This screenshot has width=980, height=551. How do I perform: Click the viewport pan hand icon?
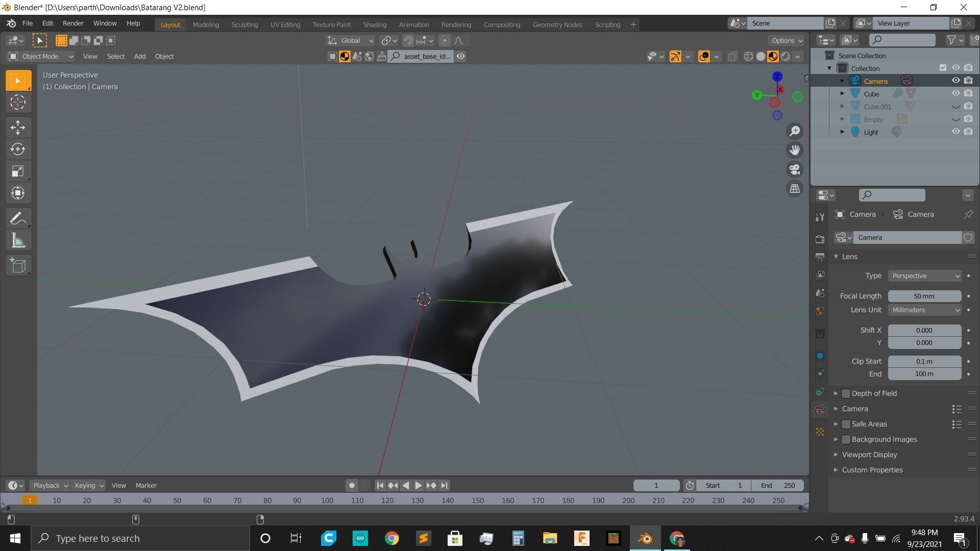coord(795,150)
